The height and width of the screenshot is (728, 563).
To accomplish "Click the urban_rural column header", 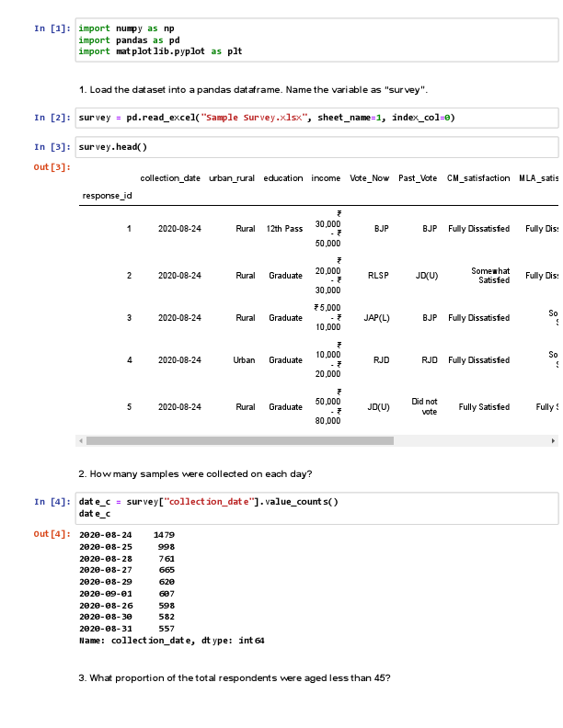I will click(x=232, y=178).
